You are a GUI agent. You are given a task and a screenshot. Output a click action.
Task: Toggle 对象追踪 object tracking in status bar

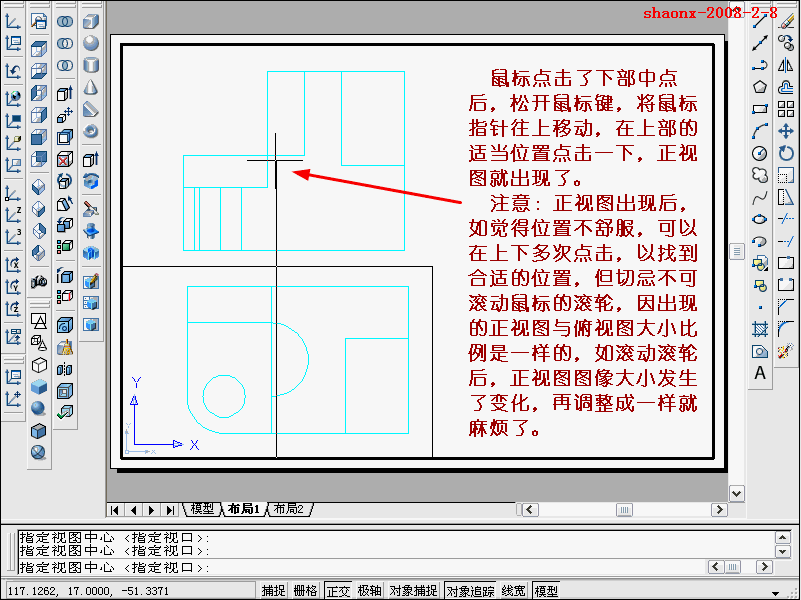(470, 591)
